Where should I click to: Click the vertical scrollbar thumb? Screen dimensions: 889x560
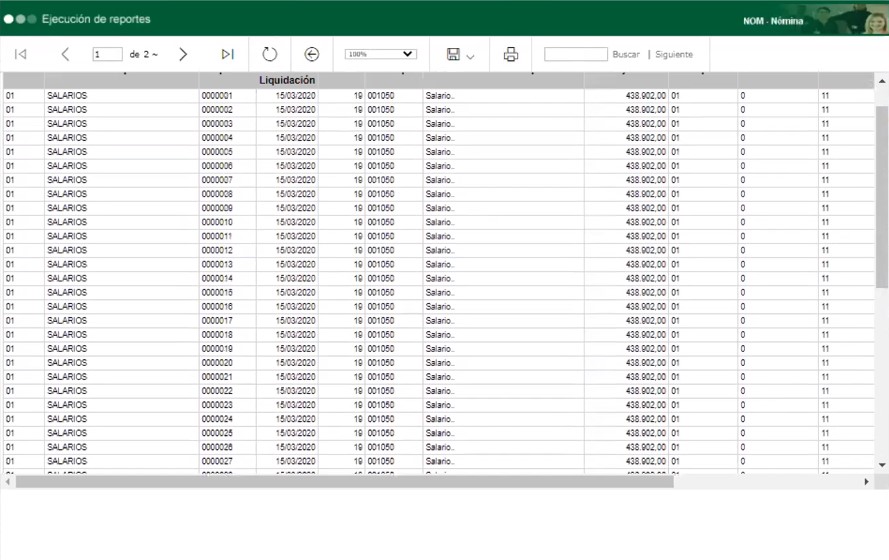pyautogui.click(x=882, y=197)
